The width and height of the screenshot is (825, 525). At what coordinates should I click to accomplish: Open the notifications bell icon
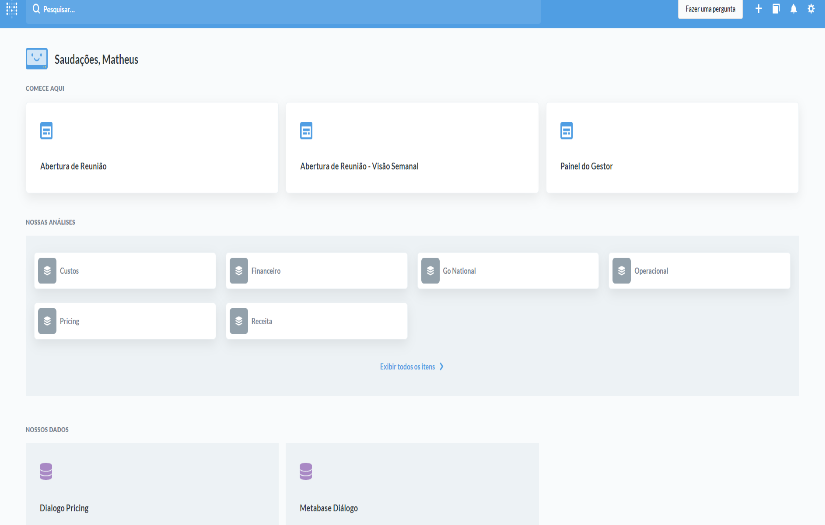(x=793, y=9)
